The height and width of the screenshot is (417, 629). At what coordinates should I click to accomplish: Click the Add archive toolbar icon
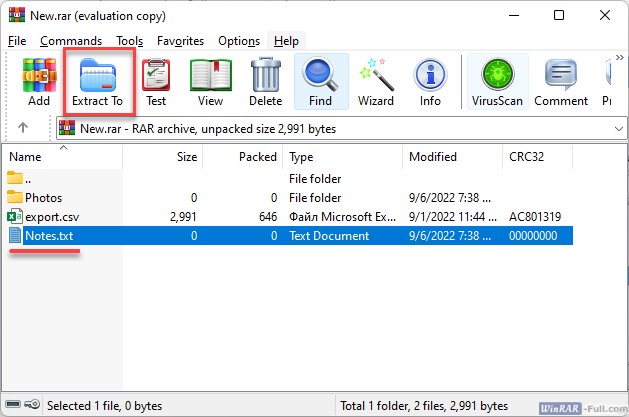pyautogui.click(x=39, y=82)
